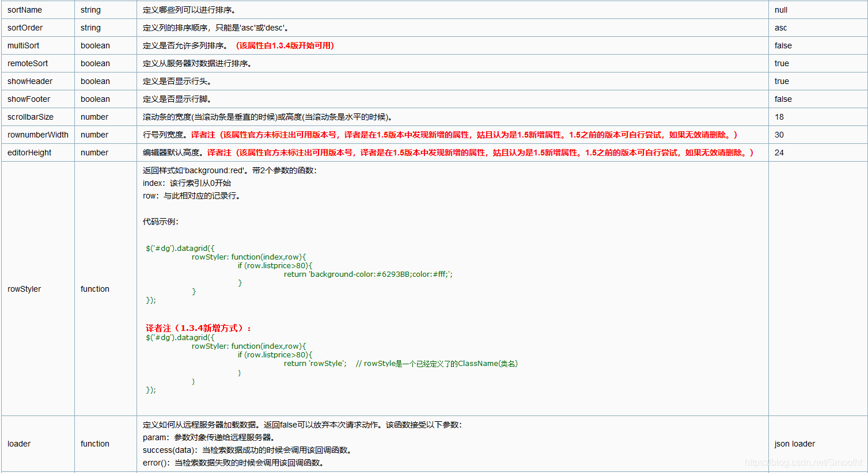Image resolution: width=868 pixels, height=473 pixels.
Task: Click the default value 24 for editorHeight
Action: [779, 152]
